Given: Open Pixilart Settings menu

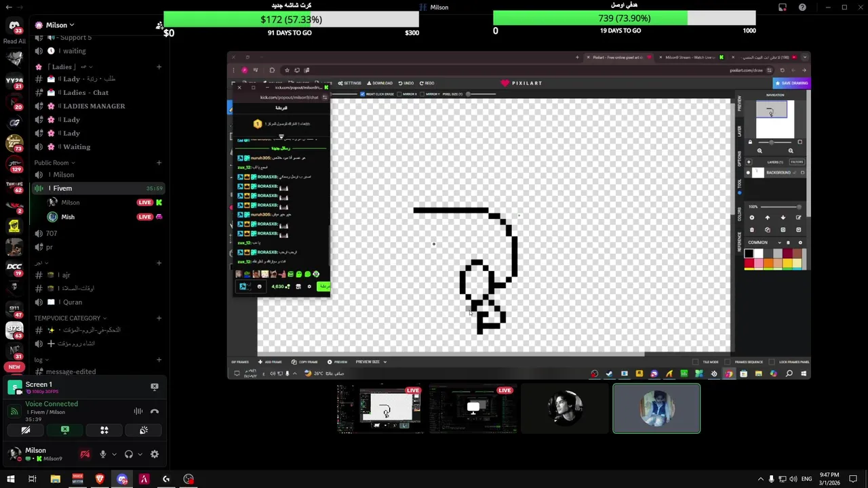Looking at the screenshot, I should tap(350, 83).
